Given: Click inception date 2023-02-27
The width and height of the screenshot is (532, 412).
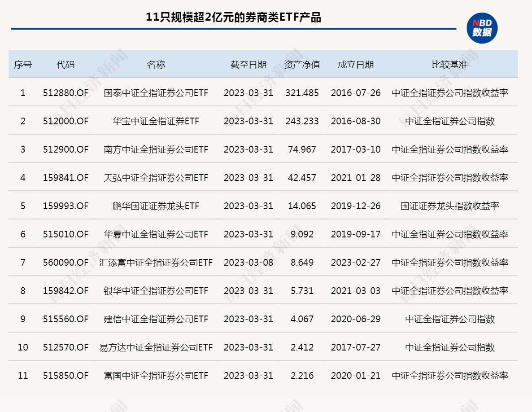Looking at the screenshot, I should tap(356, 263).
